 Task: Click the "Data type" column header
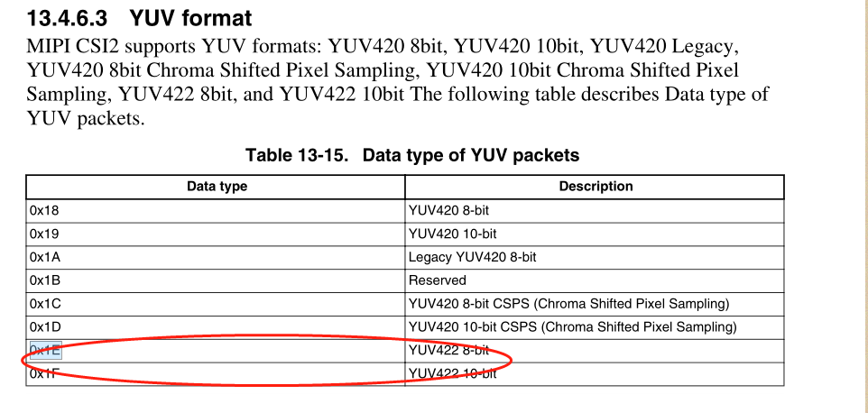point(217,187)
